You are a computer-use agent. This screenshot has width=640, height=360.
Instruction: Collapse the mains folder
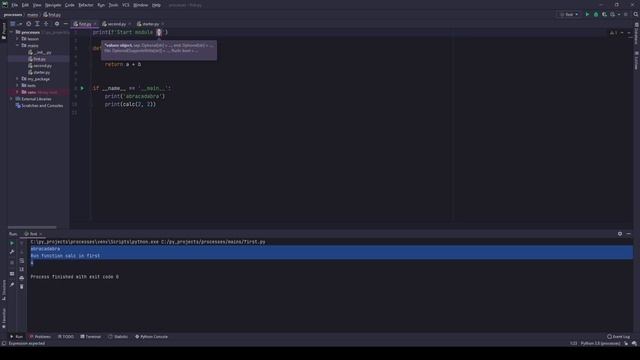pos(18,46)
